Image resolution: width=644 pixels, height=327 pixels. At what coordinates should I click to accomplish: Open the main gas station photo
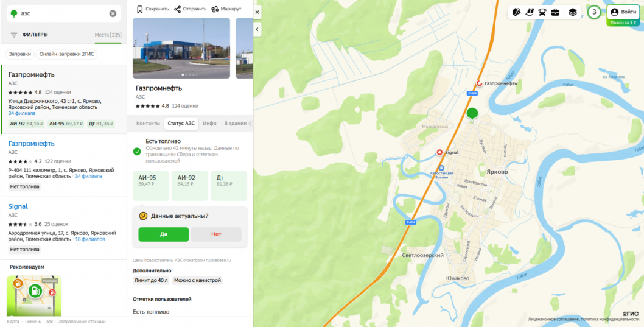click(181, 48)
